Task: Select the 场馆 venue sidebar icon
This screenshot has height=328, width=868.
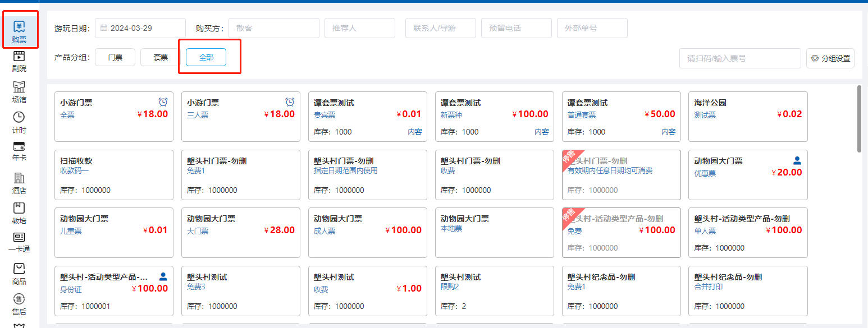Action: coord(19,92)
